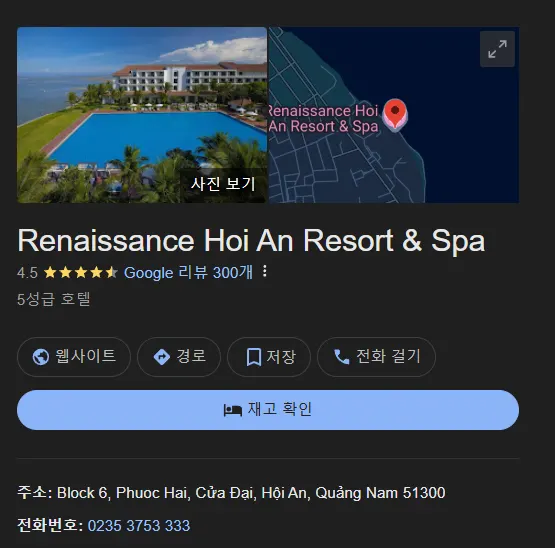
Task: Click the globe icon for 웹사이트
Action: (41, 356)
